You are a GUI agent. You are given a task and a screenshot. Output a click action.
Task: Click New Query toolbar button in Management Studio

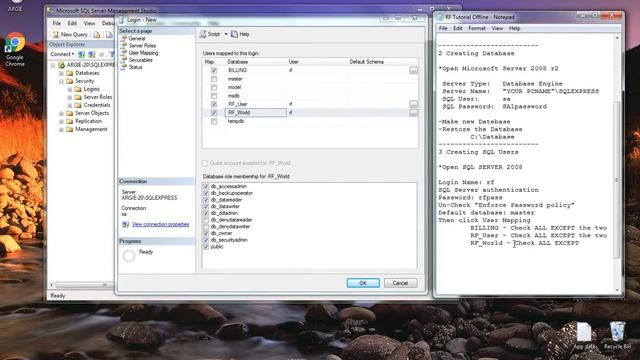click(x=70, y=35)
